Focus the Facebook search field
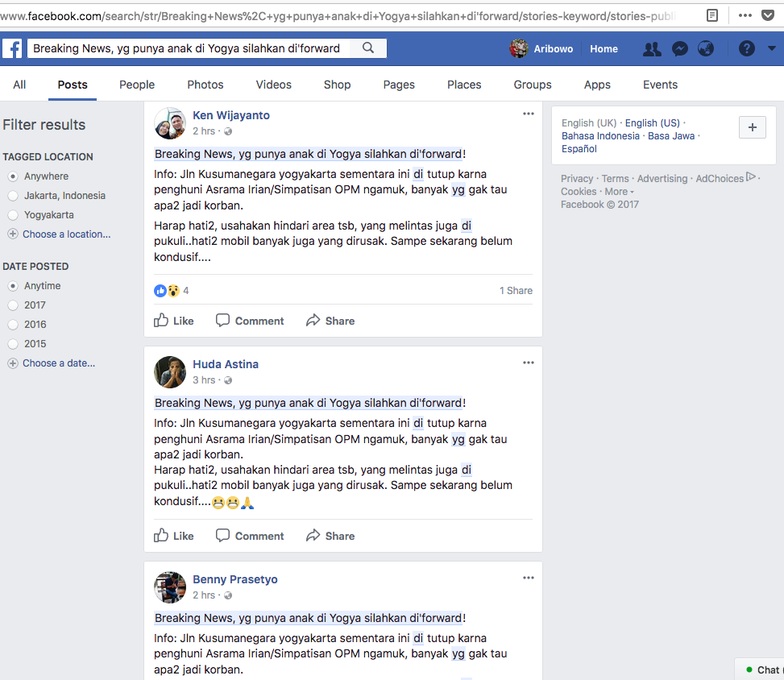The height and width of the screenshot is (680, 784). tap(189, 48)
